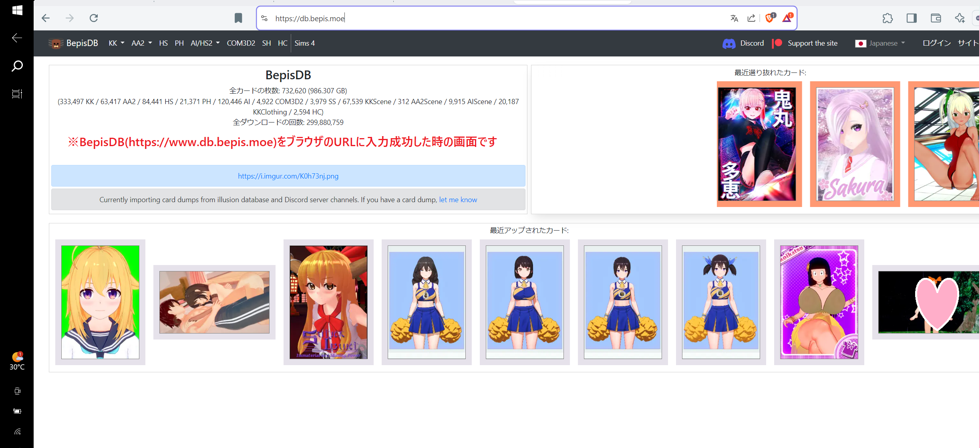The image size is (980, 448).
Task: Open the SH section
Action: [266, 43]
